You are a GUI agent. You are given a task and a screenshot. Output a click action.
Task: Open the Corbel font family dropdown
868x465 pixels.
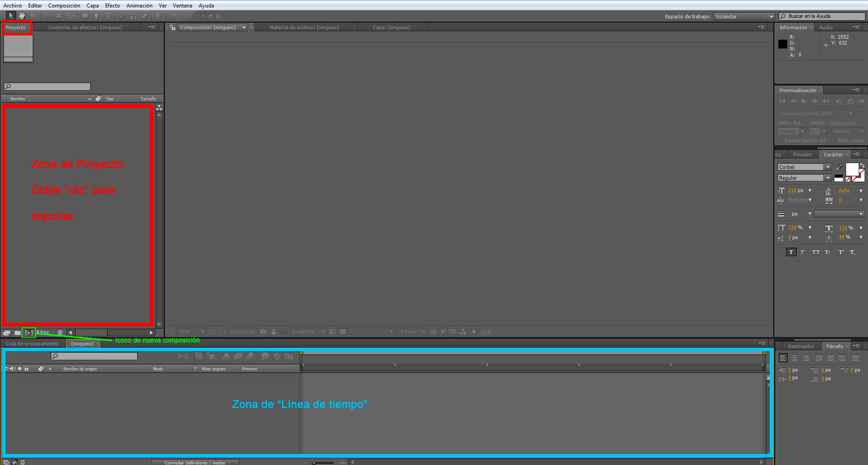coord(805,167)
